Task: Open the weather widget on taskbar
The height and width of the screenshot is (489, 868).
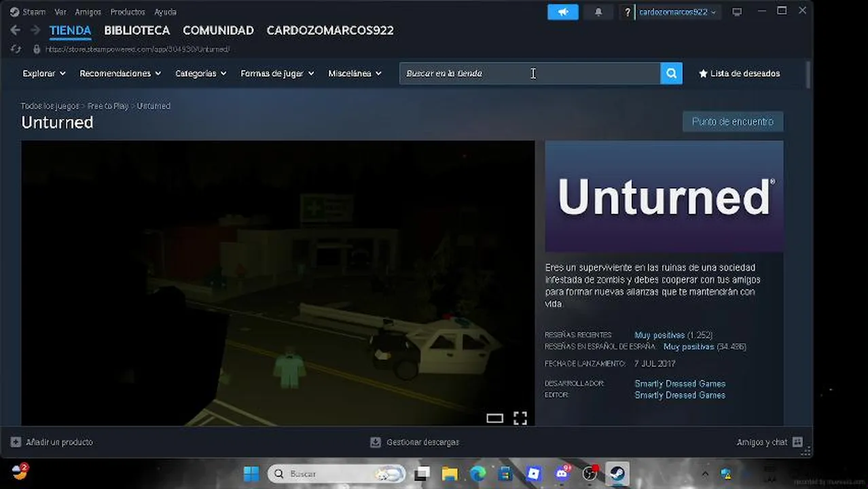Action: (x=20, y=471)
